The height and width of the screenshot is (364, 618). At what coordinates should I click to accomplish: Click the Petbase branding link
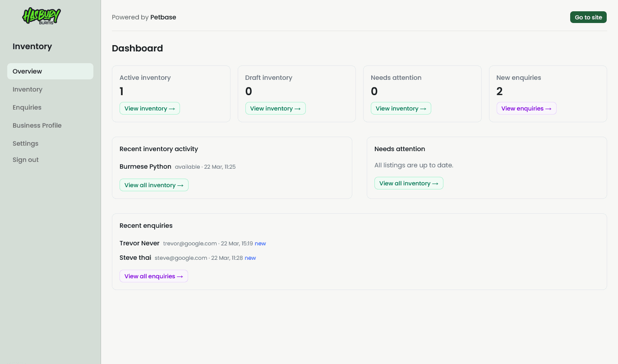click(x=163, y=17)
